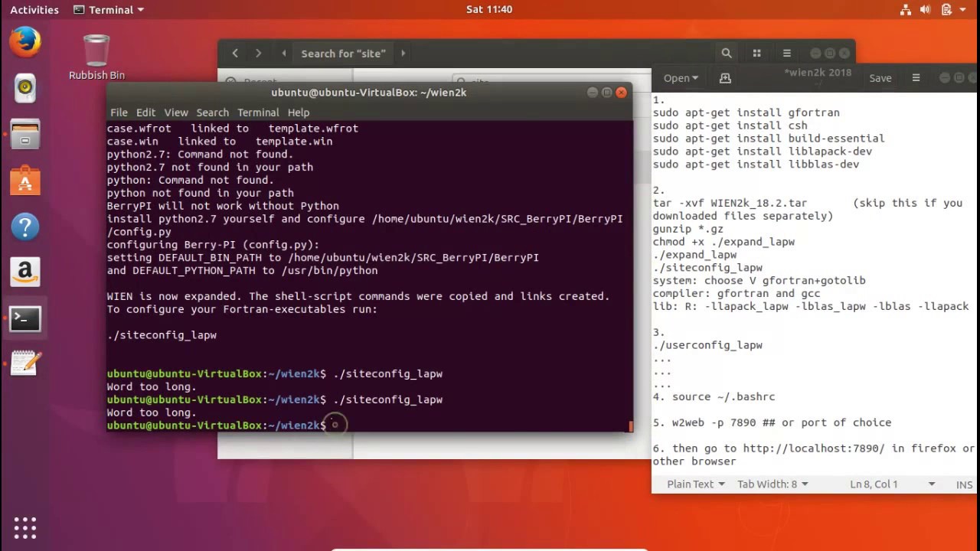
Task: Open the Terminal app menu in top bar
Action: pos(108,10)
